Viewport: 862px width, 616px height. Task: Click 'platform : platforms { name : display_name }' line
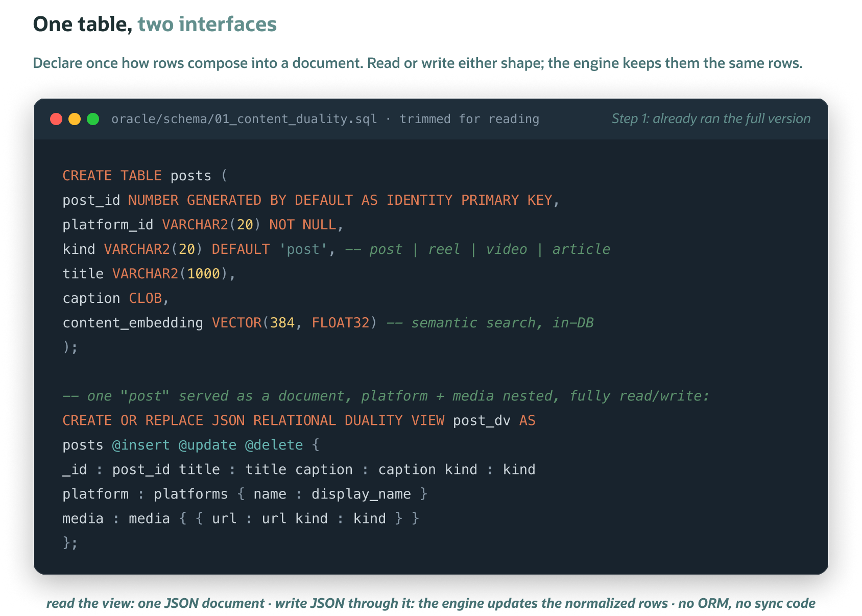click(245, 494)
